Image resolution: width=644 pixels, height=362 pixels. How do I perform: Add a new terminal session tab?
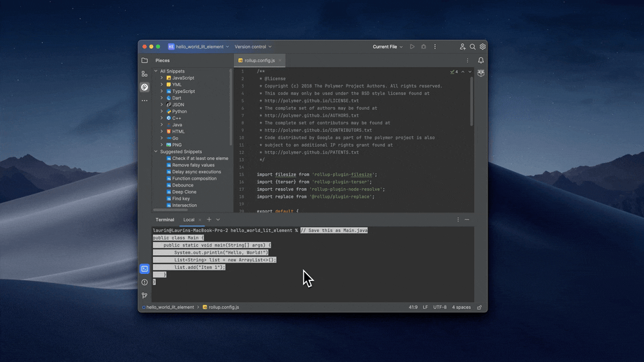(x=209, y=219)
